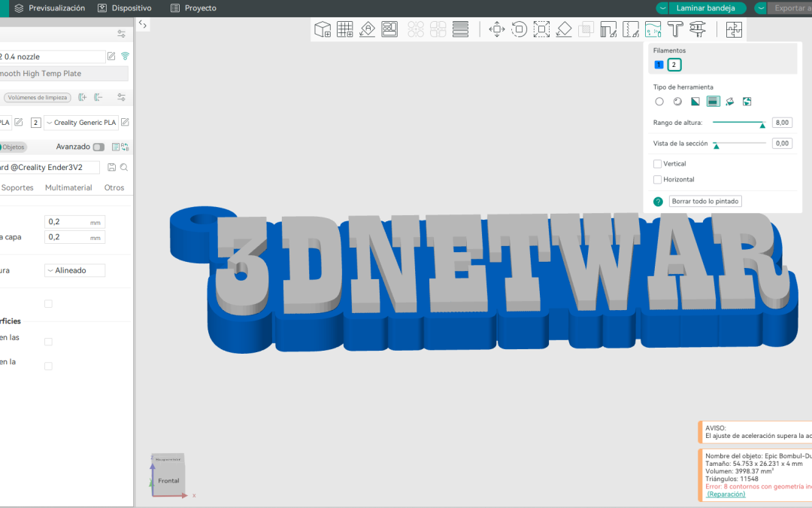812x508 pixels.
Task: Open the Creality Ender3V2 process preset dropdown
Action: click(49, 167)
